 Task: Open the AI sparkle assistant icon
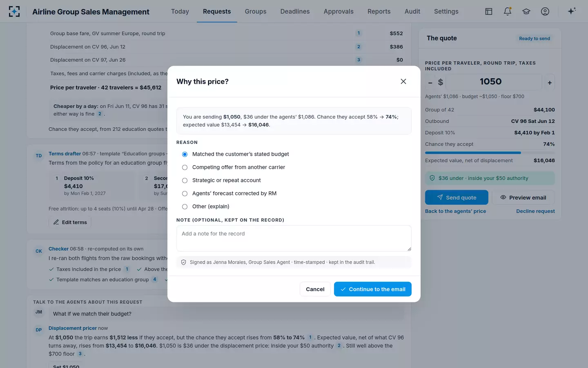(572, 11)
